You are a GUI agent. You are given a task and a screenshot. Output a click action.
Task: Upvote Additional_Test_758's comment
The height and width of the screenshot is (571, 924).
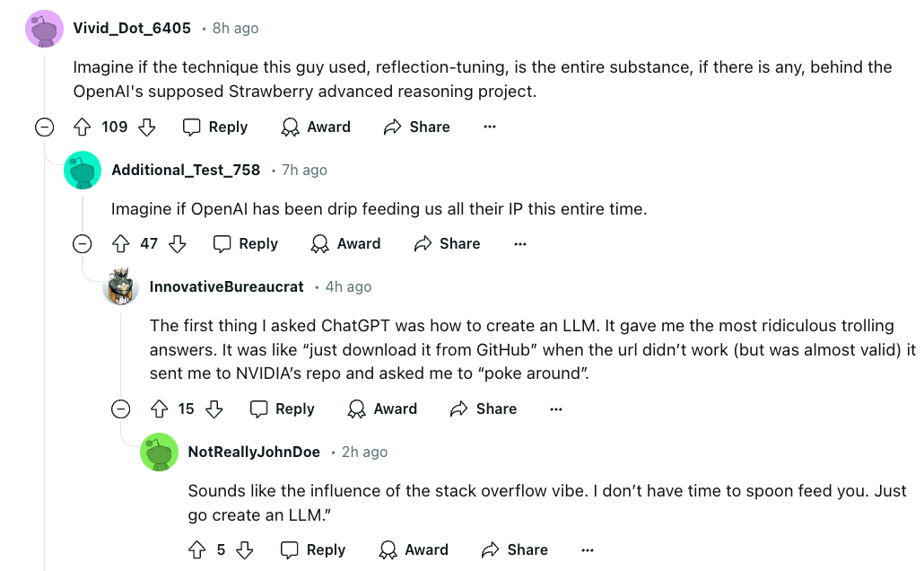[x=121, y=244]
